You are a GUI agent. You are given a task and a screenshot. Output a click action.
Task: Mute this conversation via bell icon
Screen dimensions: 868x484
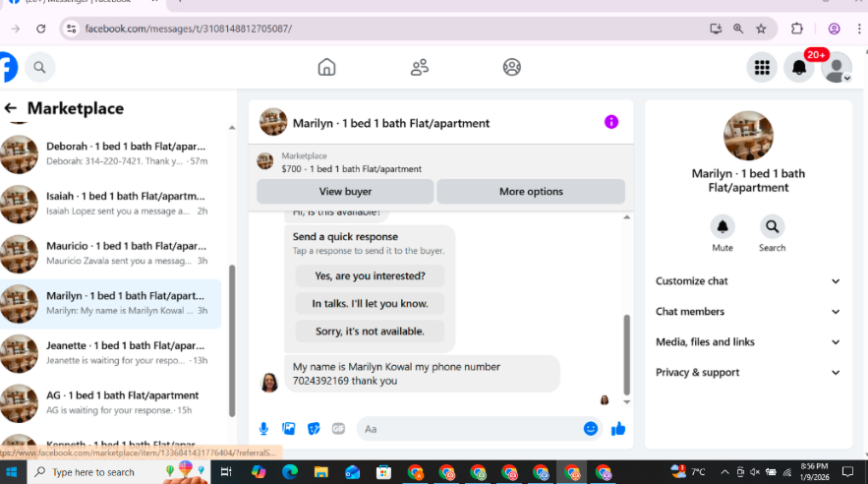723,226
